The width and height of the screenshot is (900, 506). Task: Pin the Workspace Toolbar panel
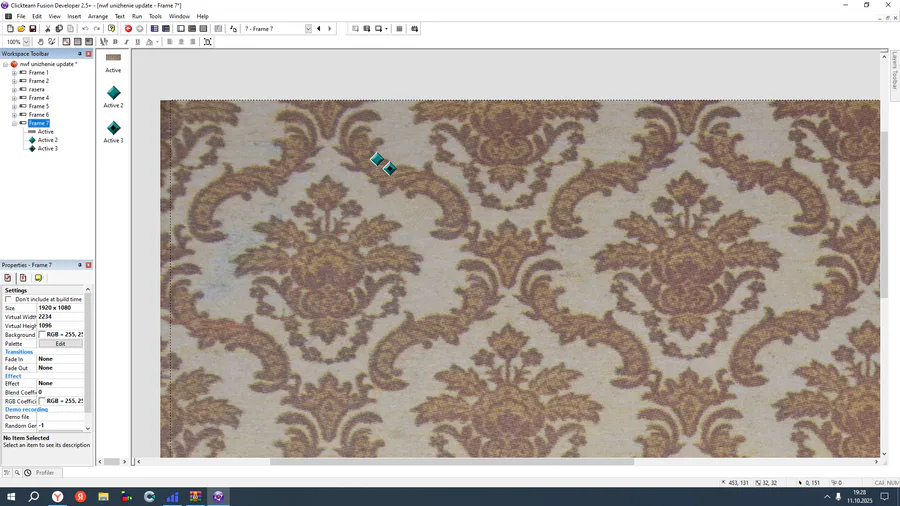(80, 54)
